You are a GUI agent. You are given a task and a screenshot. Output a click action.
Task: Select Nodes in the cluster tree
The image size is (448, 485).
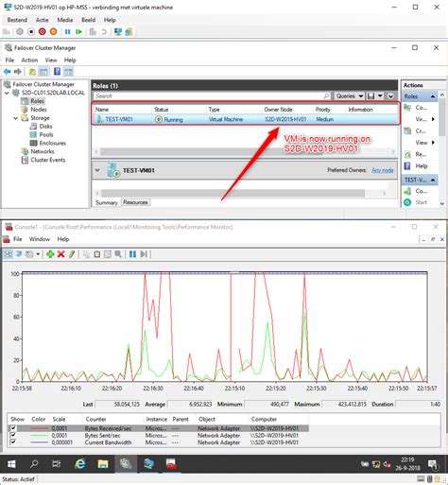(39, 110)
